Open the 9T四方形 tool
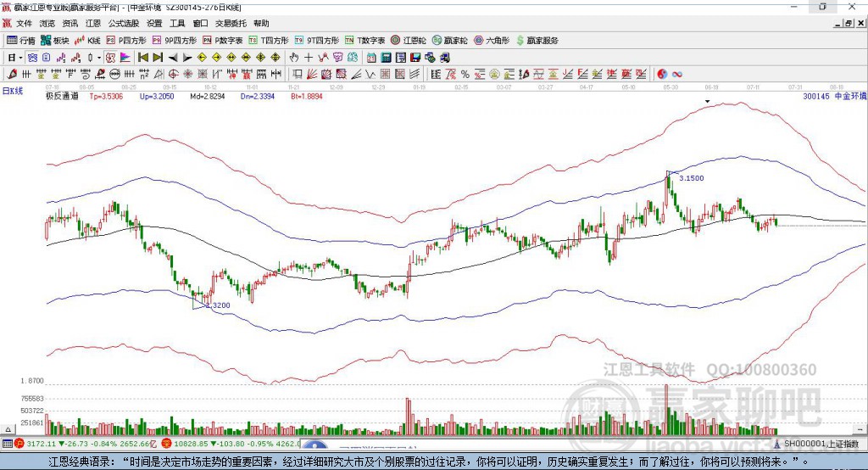 tap(317, 41)
